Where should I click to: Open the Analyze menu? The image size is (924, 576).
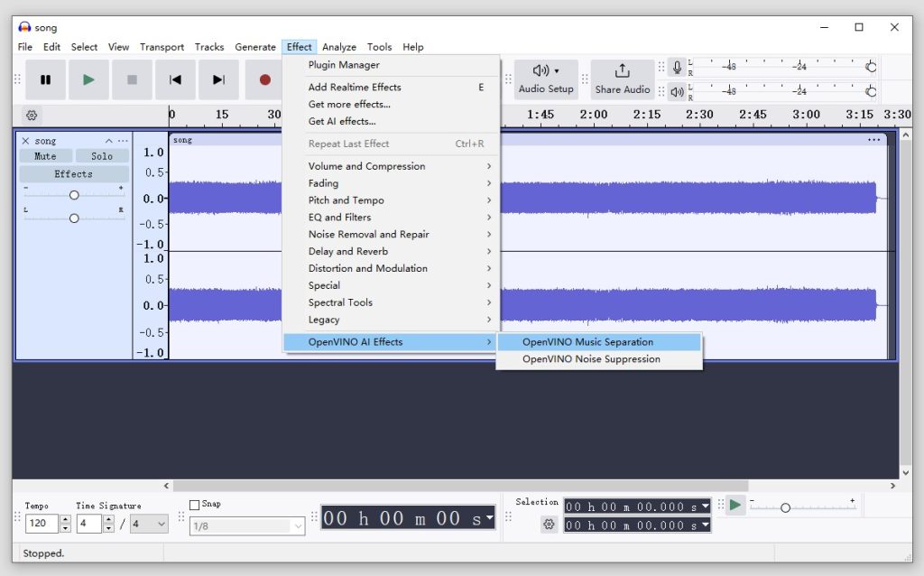point(339,47)
